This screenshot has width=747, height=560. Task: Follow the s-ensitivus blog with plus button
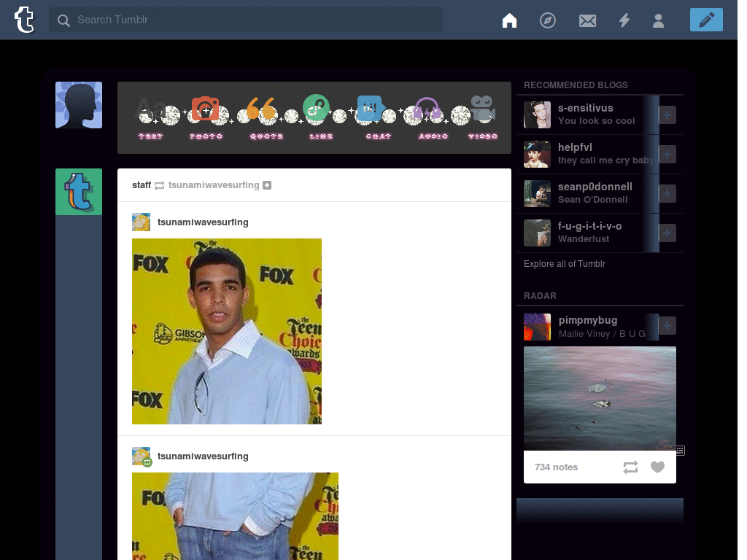tap(667, 114)
